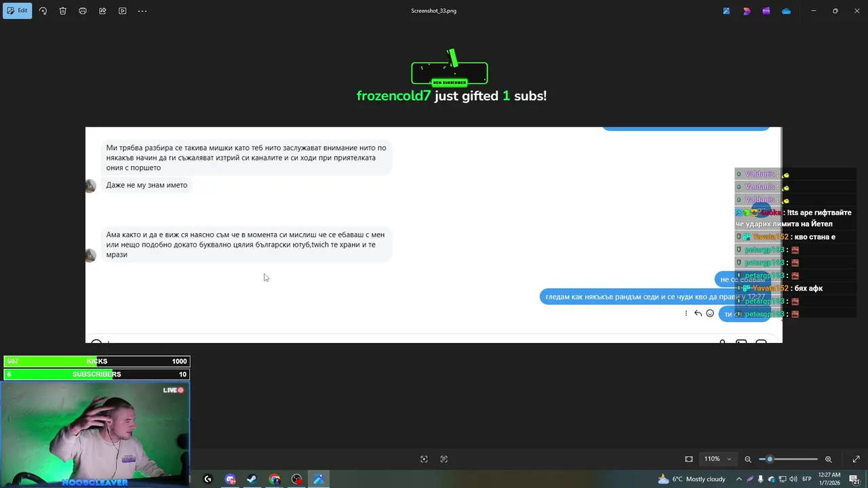Open OneDrive cloud icon in title bar
Viewport: 868px width, 488px height.
coord(786,11)
